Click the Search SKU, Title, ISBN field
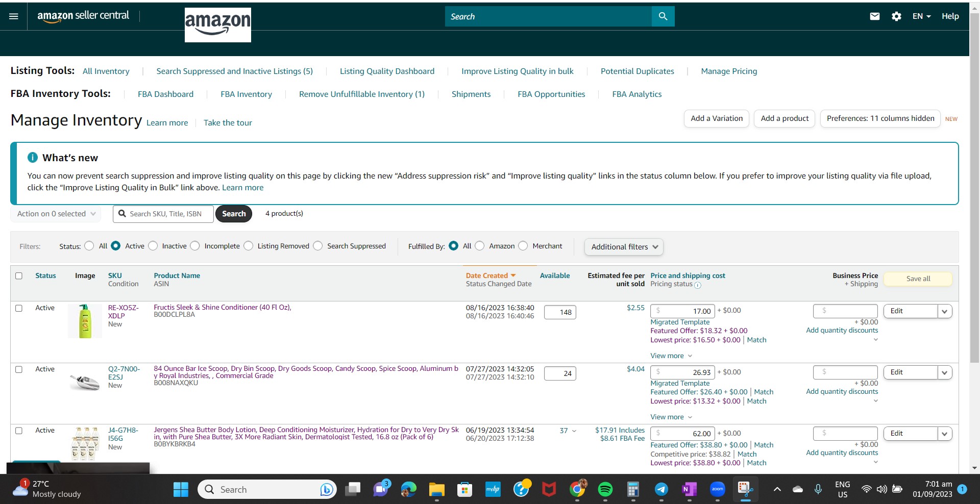 click(x=163, y=214)
